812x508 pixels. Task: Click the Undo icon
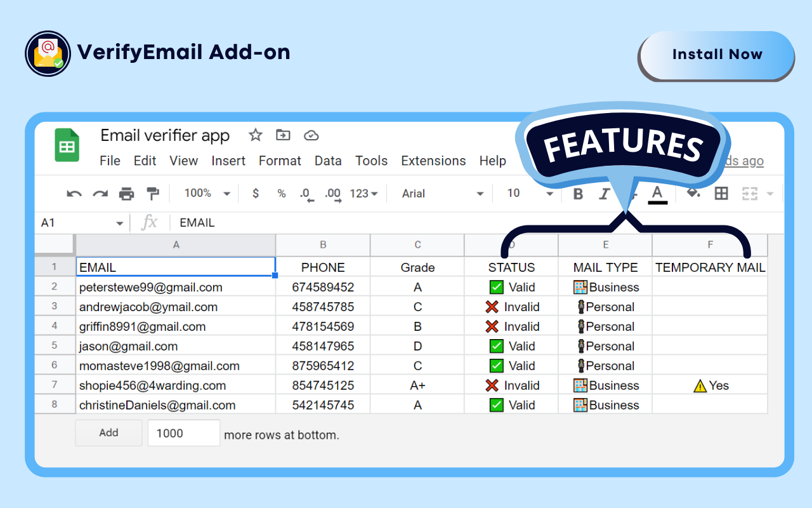tap(73, 193)
